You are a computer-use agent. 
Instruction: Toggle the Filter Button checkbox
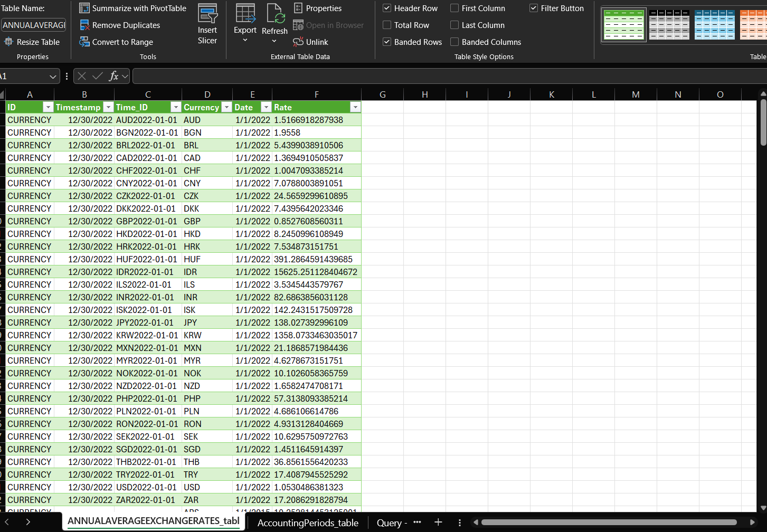point(534,8)
